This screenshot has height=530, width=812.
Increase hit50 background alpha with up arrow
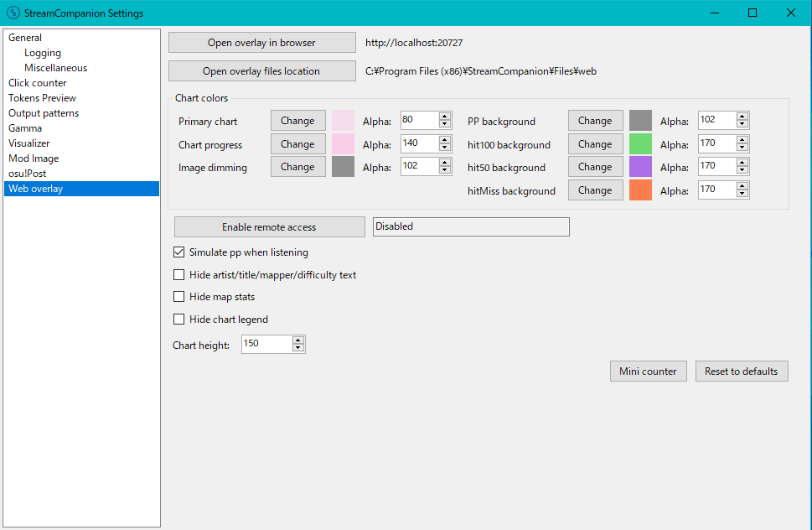tap(742, 163)
